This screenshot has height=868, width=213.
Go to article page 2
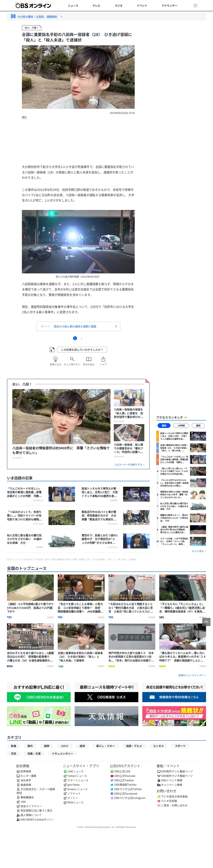click(x=81, y=338)
